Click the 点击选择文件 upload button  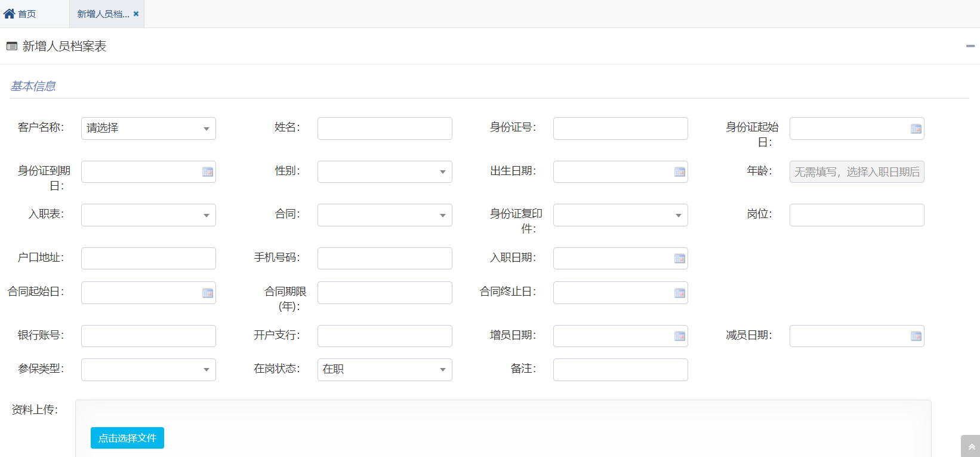127,438
